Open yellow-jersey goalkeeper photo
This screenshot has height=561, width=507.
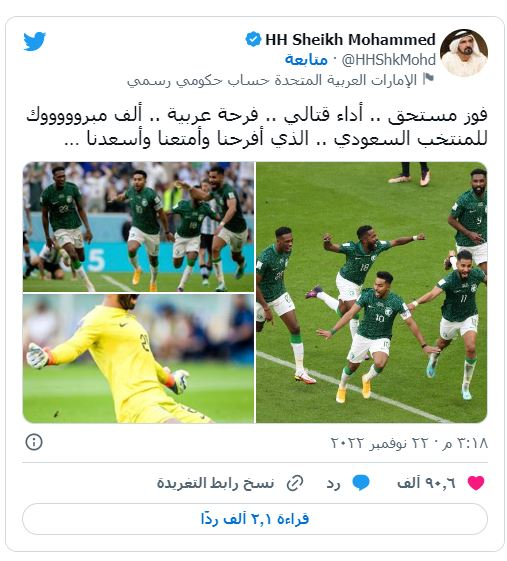click(138, 358)
